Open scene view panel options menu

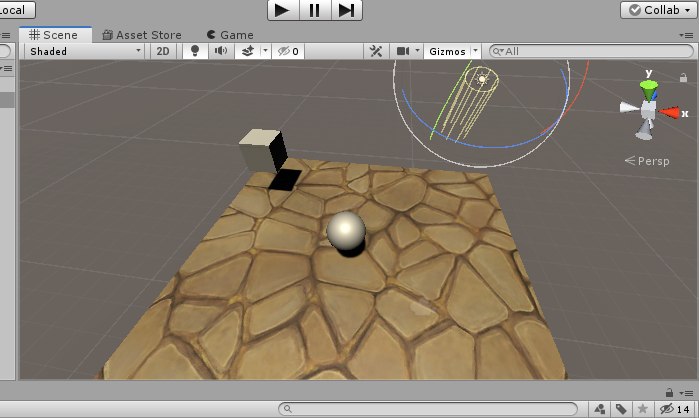(686, 35)
